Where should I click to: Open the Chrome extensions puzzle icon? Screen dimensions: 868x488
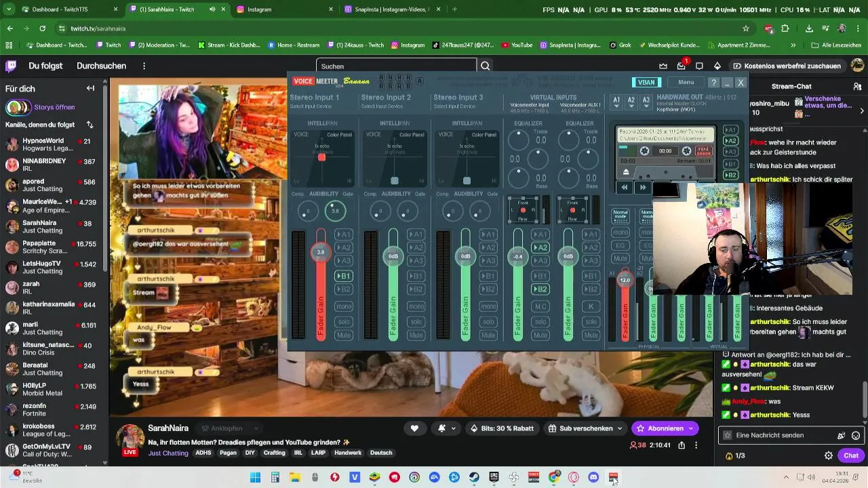point(785,28)
